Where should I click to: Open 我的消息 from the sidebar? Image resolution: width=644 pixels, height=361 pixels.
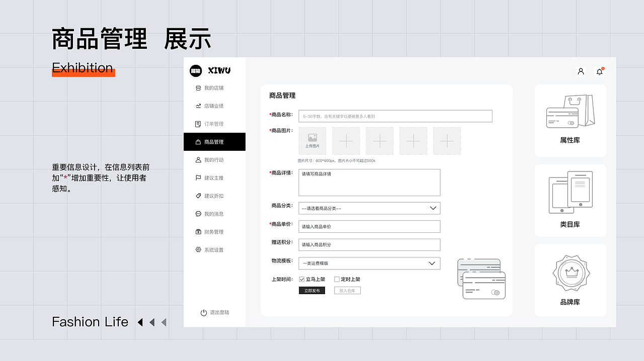coord(214,213)
